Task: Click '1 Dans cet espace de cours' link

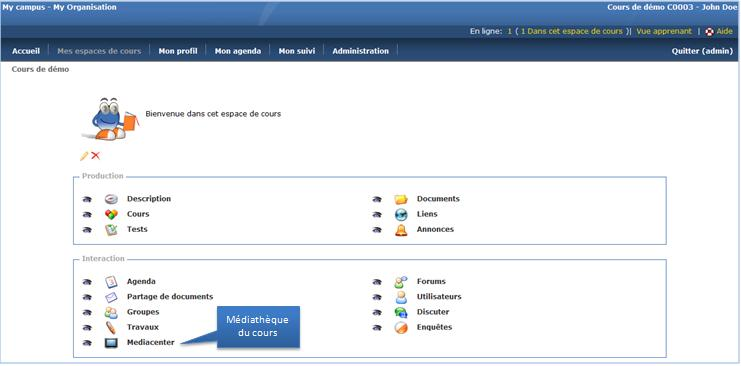Action: (572, 31)
